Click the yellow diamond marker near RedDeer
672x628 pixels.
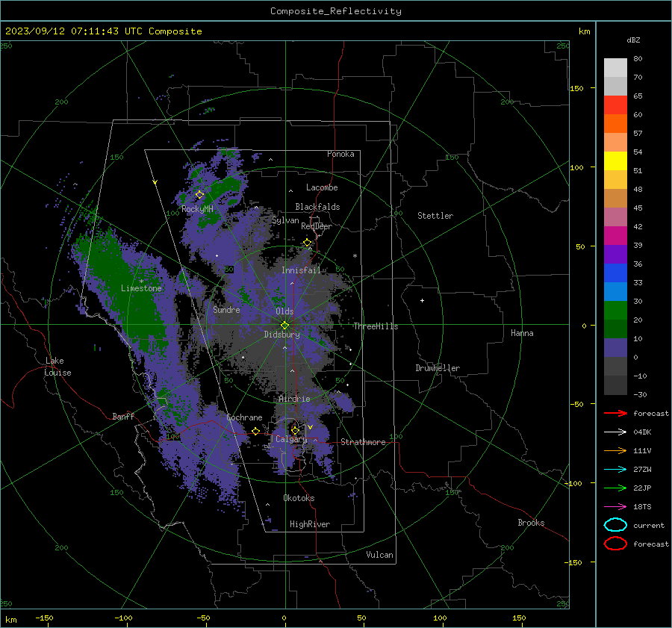pos(308,243)
